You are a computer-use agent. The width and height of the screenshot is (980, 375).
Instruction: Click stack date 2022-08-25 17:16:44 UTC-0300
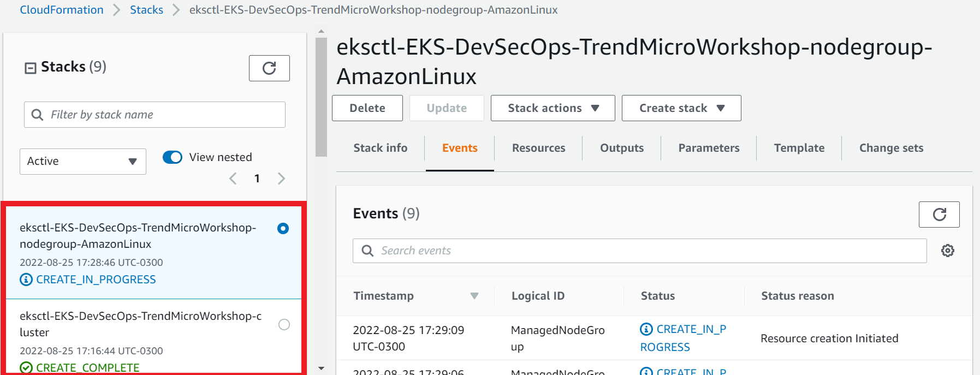coord(91,351)
